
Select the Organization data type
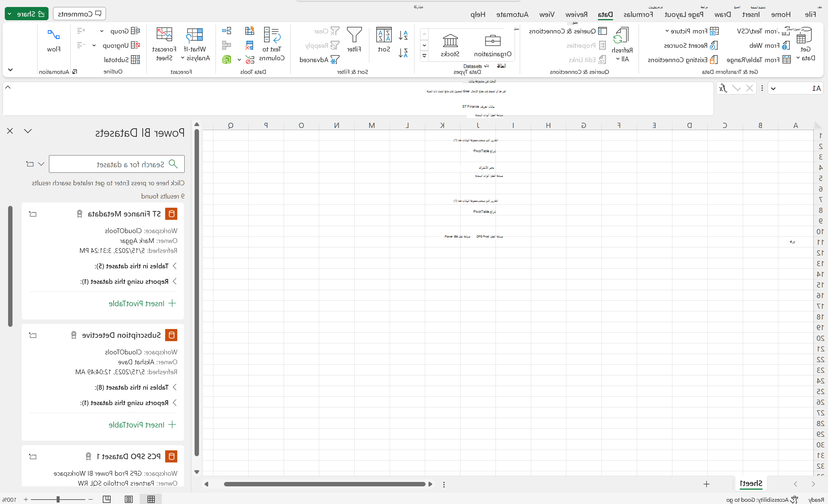coord(493,46)
